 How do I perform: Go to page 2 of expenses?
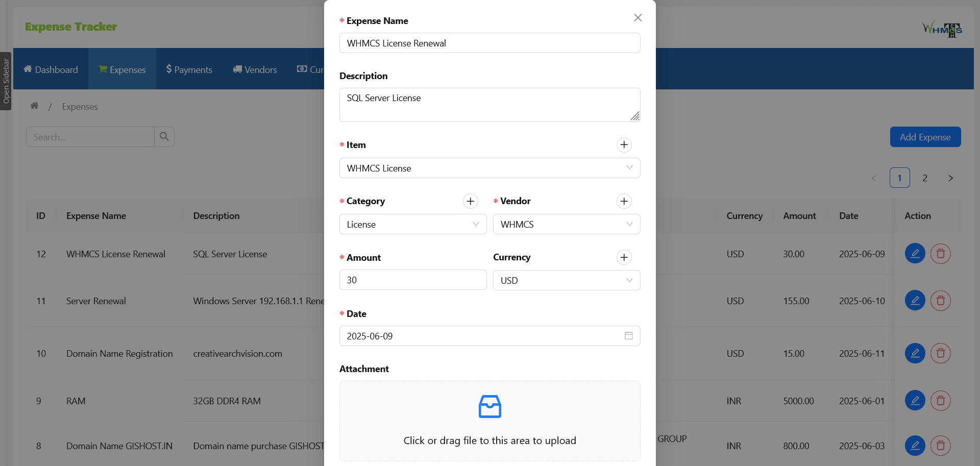point(924,178)
